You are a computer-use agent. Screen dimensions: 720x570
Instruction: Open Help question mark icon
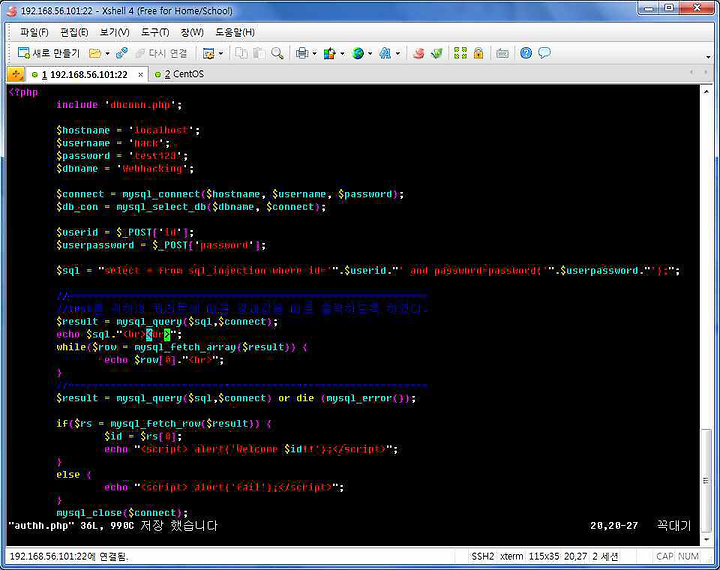tap(526, 53)
